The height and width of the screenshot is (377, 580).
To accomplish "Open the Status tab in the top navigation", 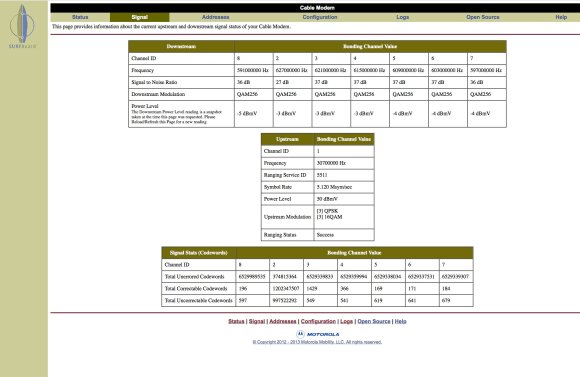I will point(80,17).
